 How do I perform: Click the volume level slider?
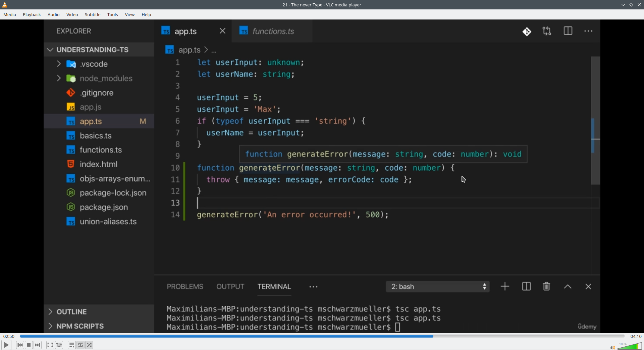click(630, 346)
